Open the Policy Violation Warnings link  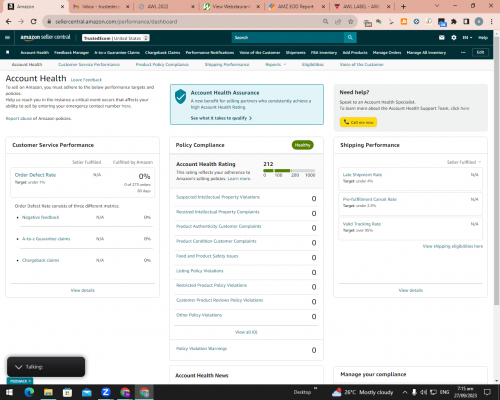click(x=201, y=349)
